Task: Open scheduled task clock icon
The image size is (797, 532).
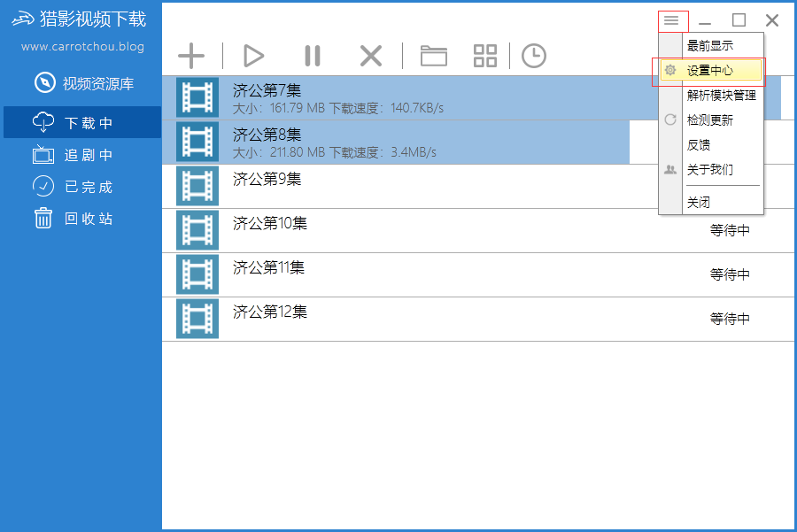Action: point(534,56)
